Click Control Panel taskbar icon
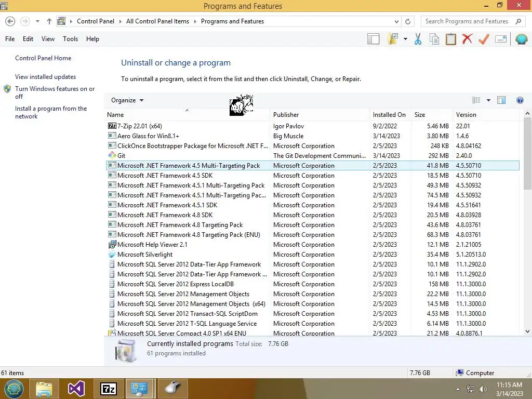Screen dimensions: 532x399 coord(139,389)
